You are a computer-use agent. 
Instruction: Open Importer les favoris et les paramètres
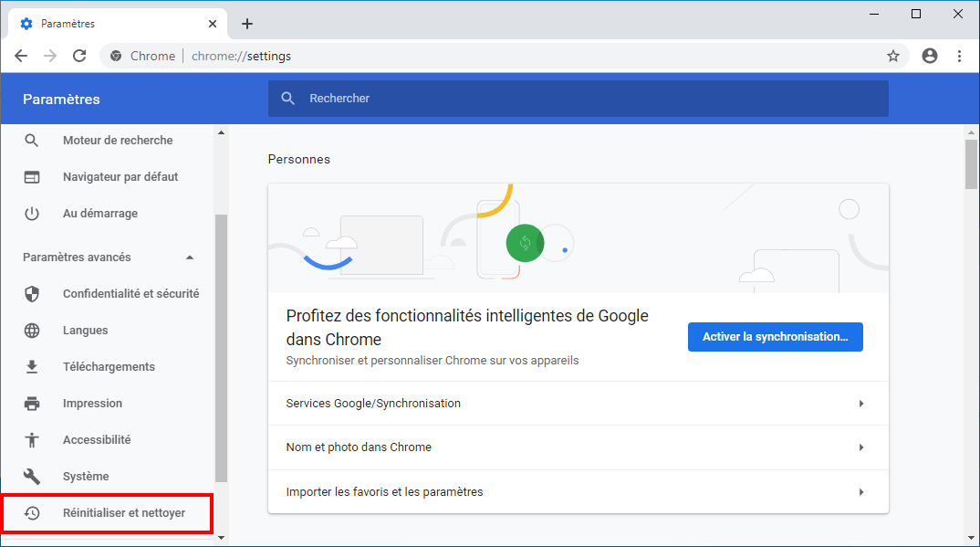pyautogui.click(x=579, y=492)
